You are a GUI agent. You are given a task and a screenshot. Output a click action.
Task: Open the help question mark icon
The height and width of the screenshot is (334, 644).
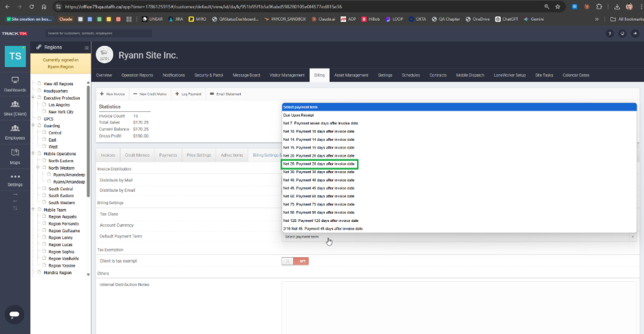[x=610, y=34]
